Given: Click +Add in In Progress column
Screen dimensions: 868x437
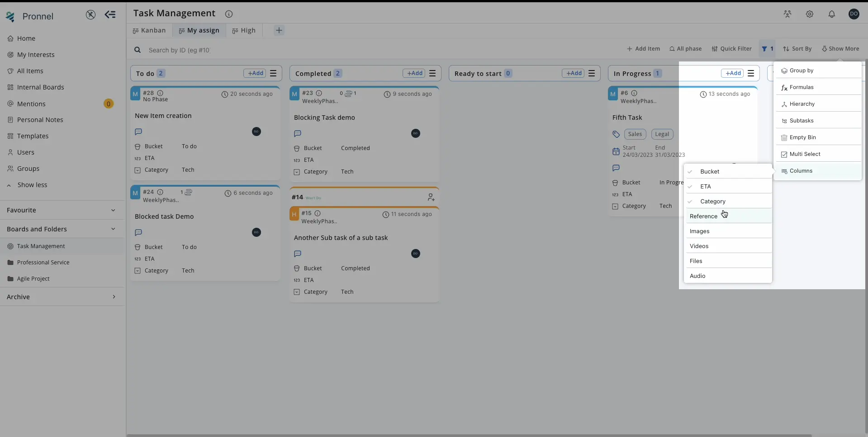Looking at the screenshot, I should point(732,73).
